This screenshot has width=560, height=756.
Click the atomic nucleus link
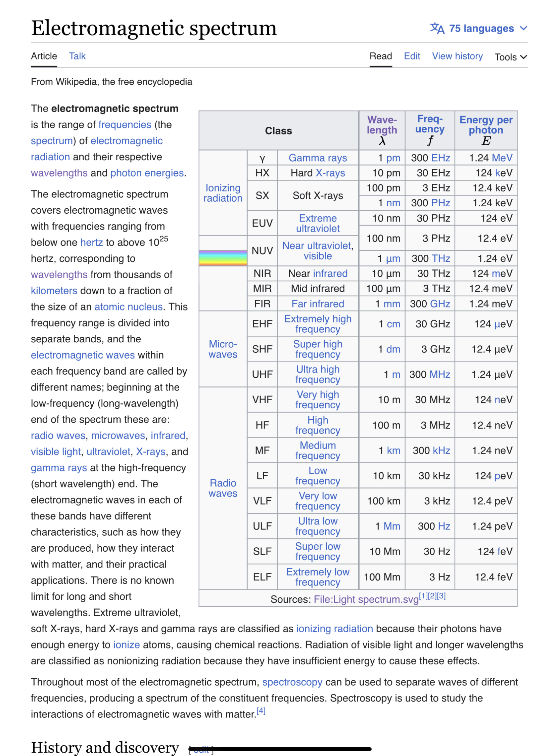(x=129, y=307)
